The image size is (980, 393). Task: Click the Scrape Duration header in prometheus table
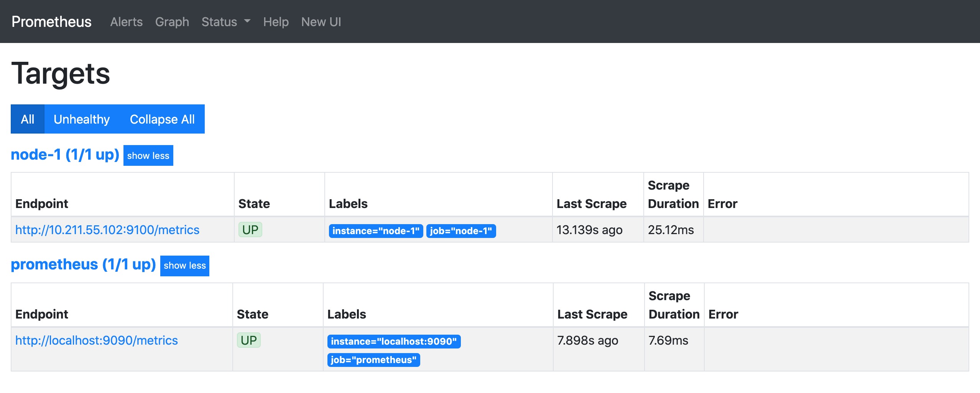click(674, 305)
